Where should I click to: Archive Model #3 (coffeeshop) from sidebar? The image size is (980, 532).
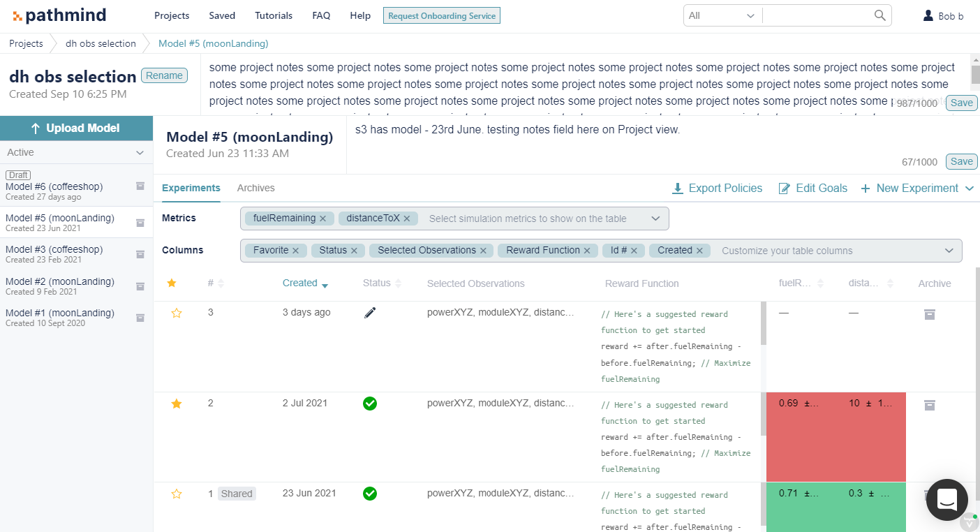[x=140, y=254]
